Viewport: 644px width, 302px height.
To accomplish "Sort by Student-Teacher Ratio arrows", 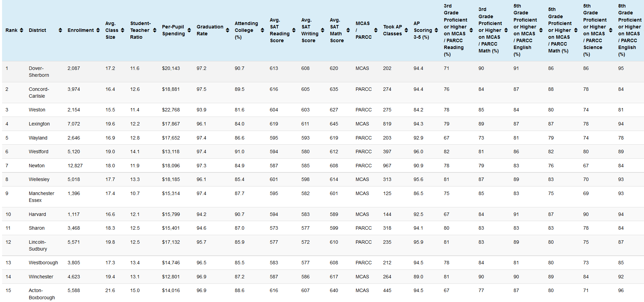I will 154,30.
